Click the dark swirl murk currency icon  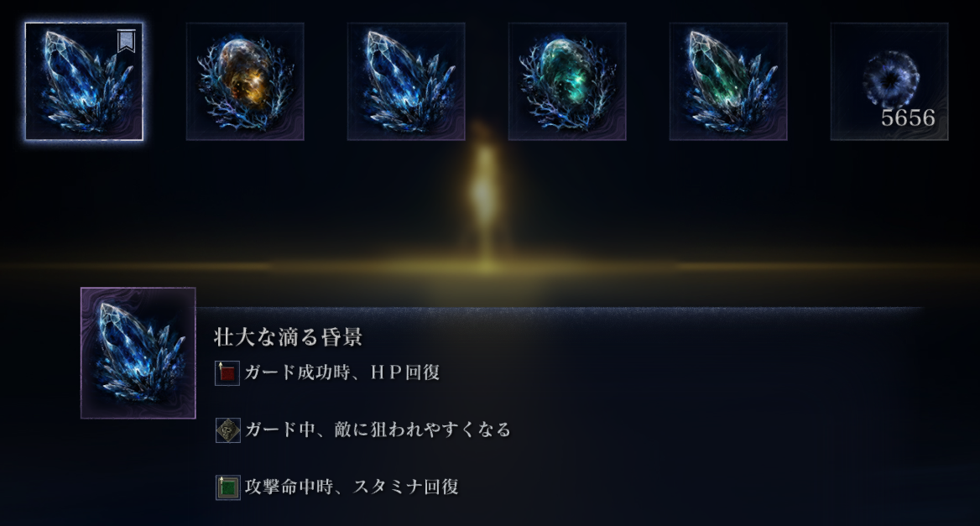tap(891, 79)
